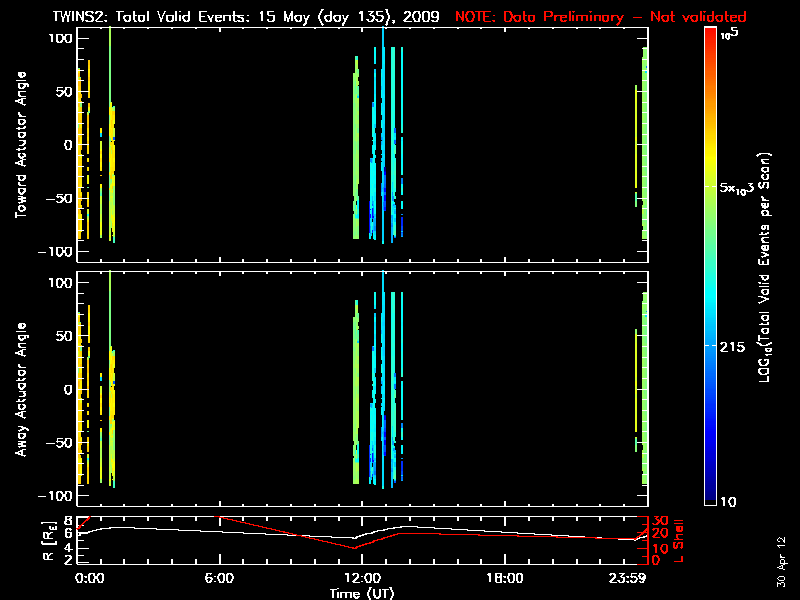Click the 12:00 time axis tick label
Image resolution: width=800 pixels, height=600 pixels.
(x=361, y=578)
